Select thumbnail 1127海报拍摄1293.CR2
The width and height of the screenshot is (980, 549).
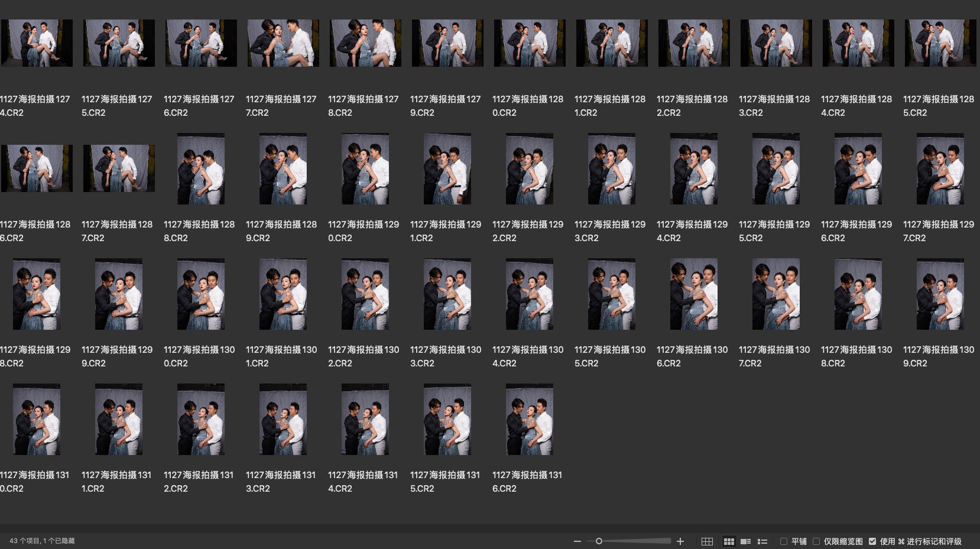[x=612, y=169]
